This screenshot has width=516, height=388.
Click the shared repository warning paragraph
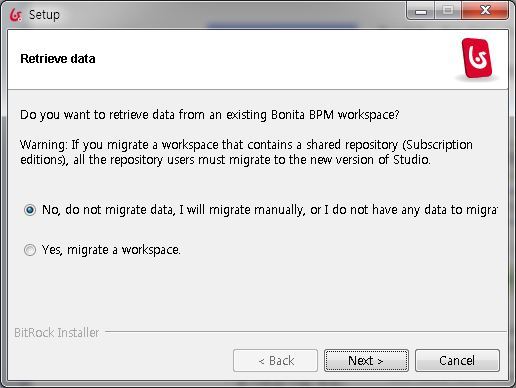(246, 152)
